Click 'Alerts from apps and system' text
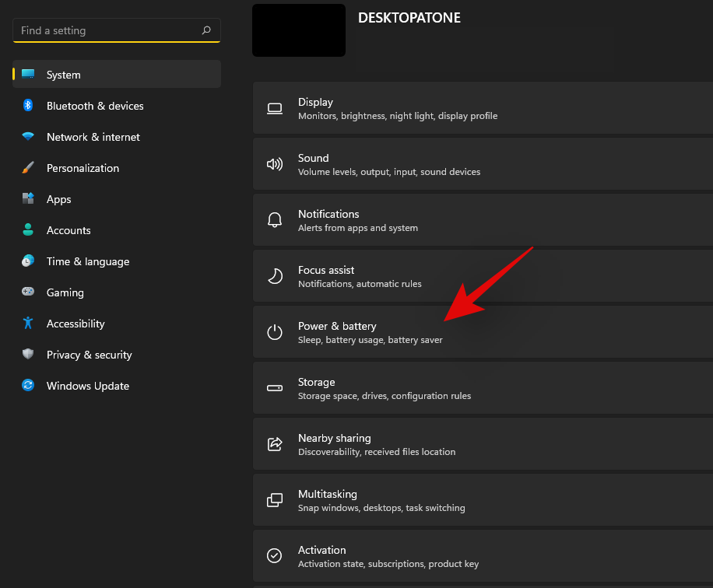 click(x=358, y=228)
